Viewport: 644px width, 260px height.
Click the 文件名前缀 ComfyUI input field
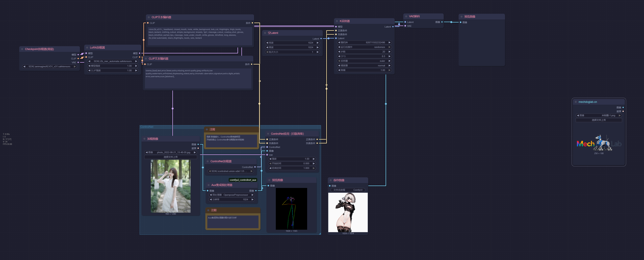(348, 190)
